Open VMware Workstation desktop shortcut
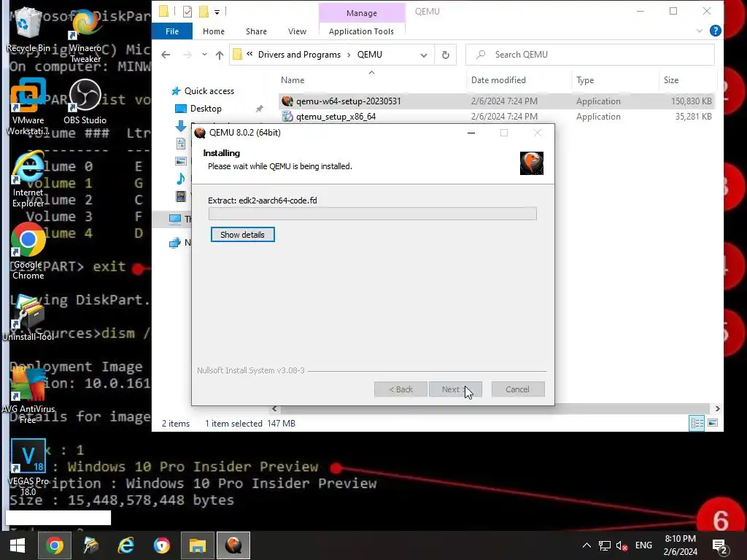This screenshot has width=747, height=560. 28,106
